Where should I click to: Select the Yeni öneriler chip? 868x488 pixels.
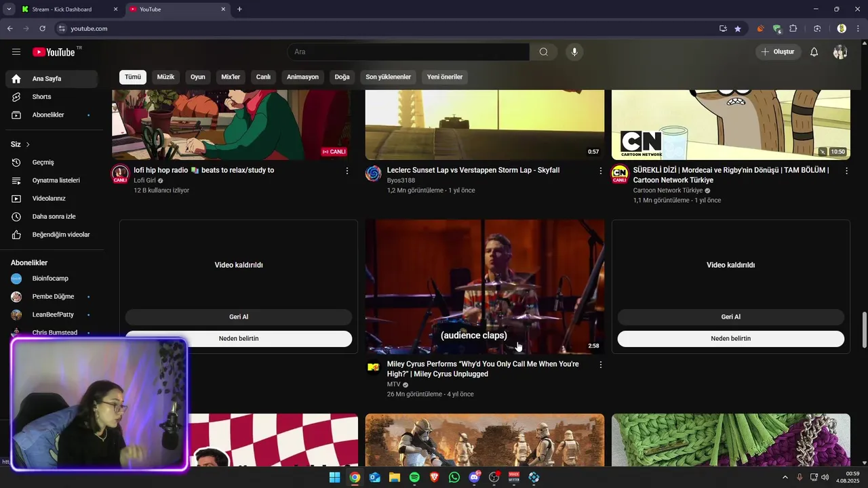point(445,77)
